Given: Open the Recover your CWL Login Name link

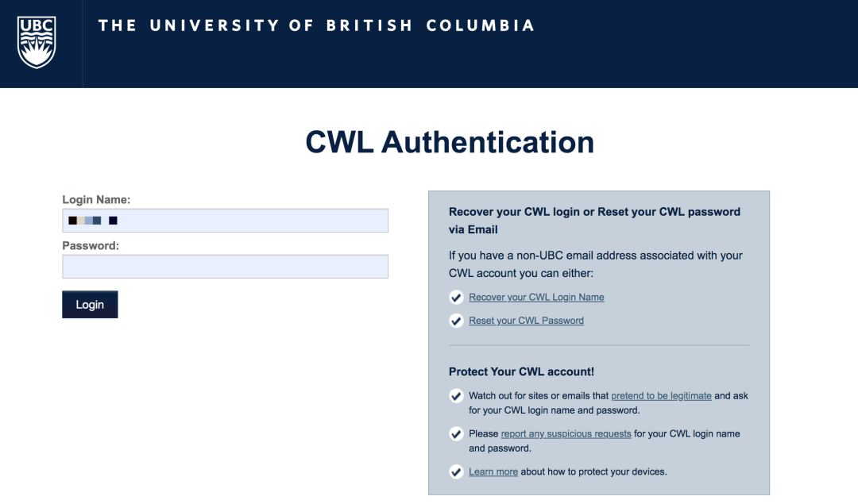Looking at the screenshot, I should click(536, 298).
